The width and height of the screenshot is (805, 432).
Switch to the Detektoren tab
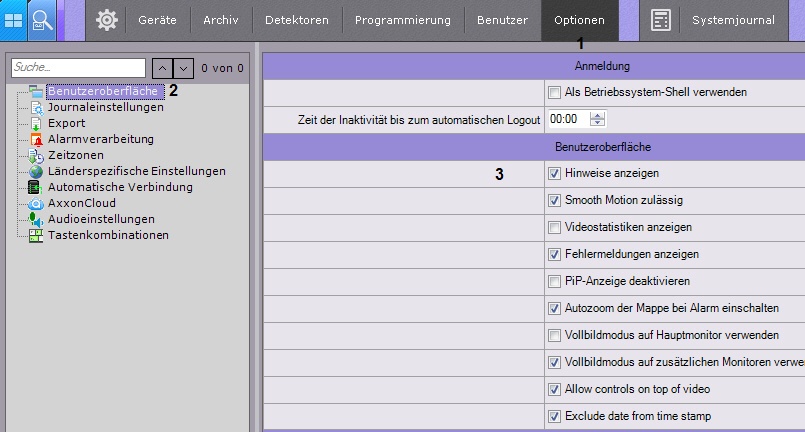click(296, 20)
